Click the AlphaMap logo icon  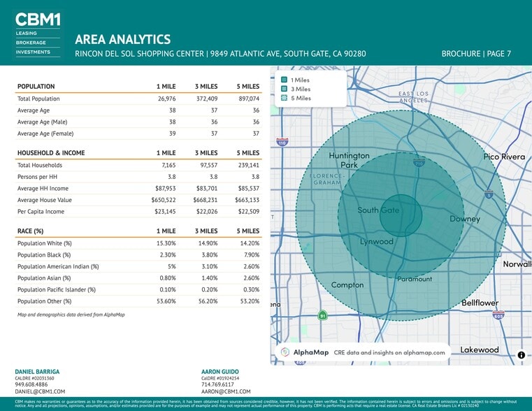click(285, 352)
